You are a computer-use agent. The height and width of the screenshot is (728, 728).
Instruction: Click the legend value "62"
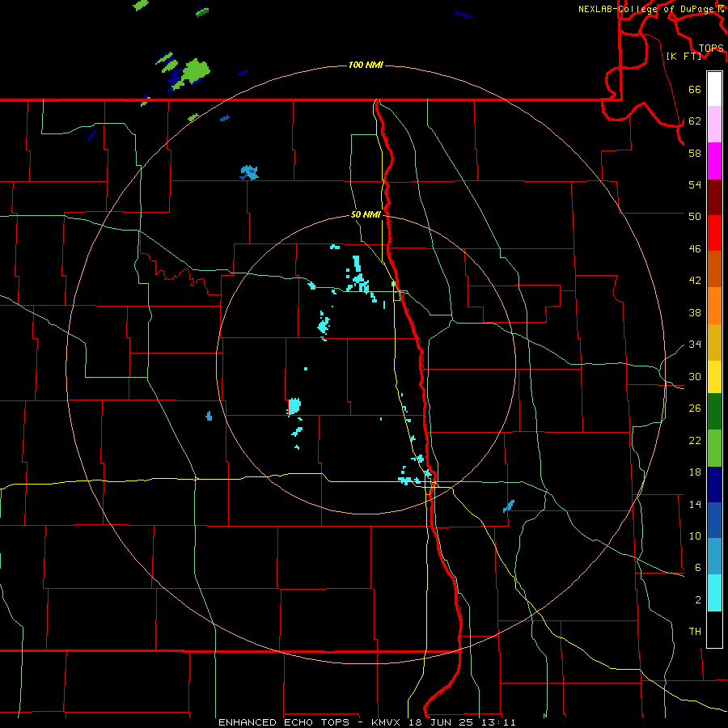(695, 121)
